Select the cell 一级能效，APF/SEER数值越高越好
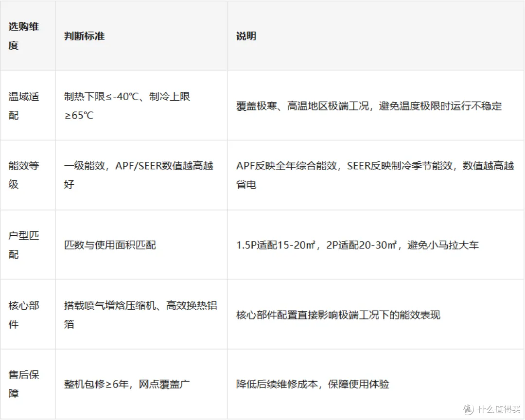The height and width of the screenshot is (420, 525). (141, 175)
